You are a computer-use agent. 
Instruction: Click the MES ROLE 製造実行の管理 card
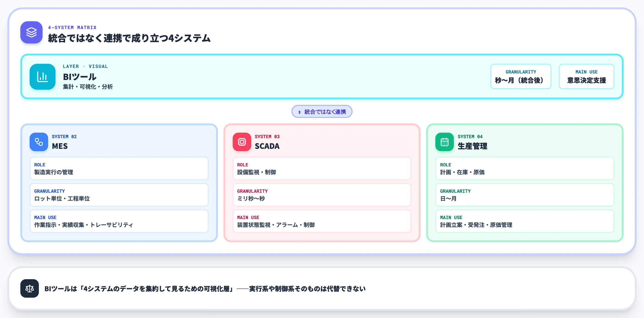pos(119,169)
